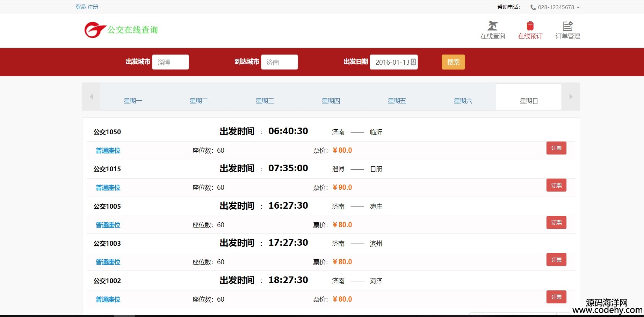This screenshot has height=317, width=644.
Task: Switch to the 星期一 tab
Action: pos(133,101)
